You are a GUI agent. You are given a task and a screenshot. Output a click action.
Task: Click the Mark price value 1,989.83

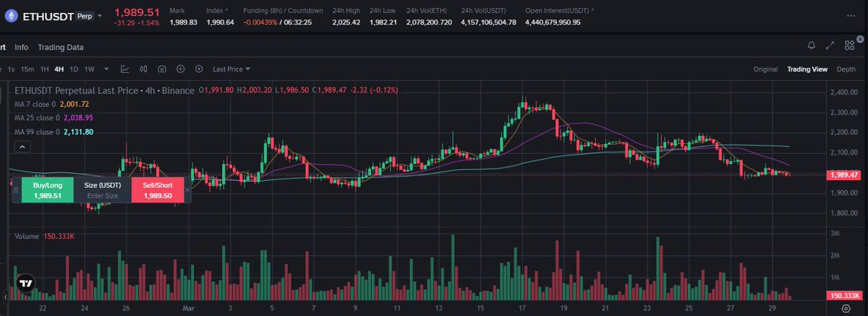[x=183, y=22]
